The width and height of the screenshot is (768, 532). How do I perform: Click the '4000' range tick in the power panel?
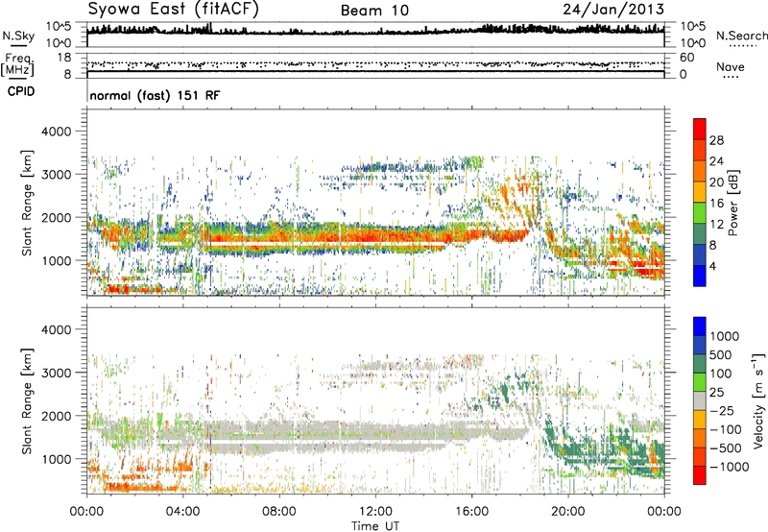[56, 132]
